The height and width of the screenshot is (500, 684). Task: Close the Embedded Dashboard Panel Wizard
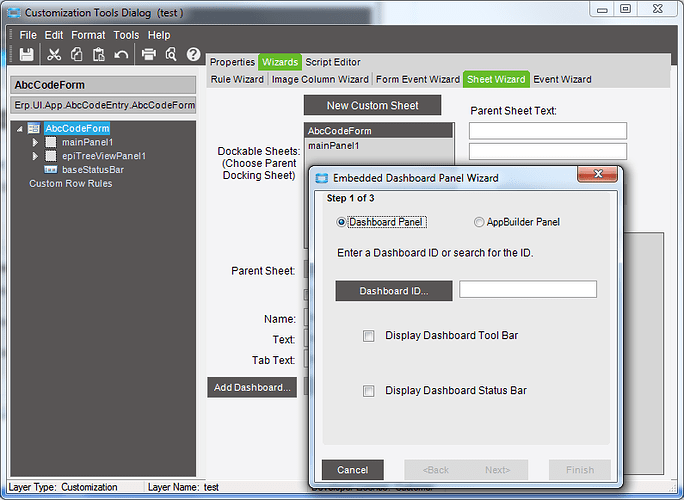coord(598,174)
